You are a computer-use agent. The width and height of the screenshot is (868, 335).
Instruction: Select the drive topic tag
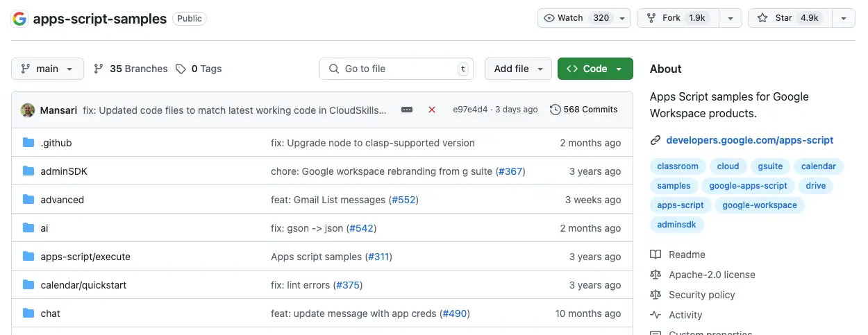pos(816,186)
